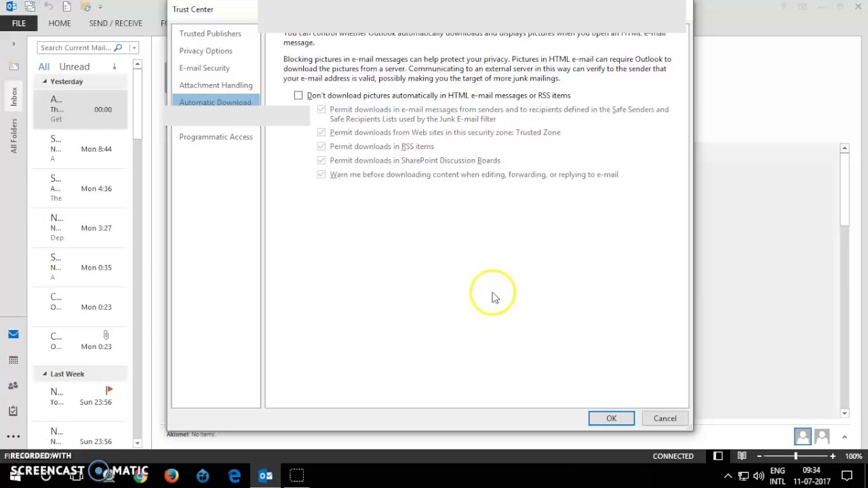Open Firefox from the taskbar

(x=172, y=476)
